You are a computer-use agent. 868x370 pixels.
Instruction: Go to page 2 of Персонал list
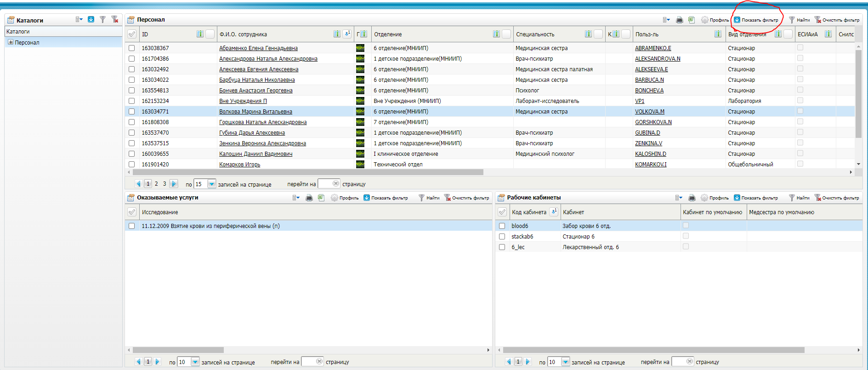click(156, 184)
